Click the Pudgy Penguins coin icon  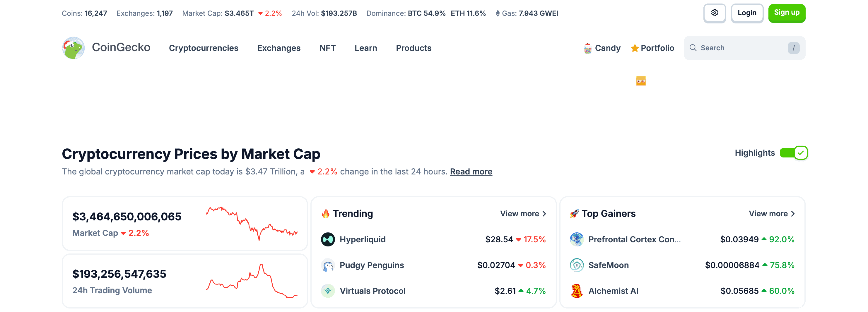tap(327, 265)
